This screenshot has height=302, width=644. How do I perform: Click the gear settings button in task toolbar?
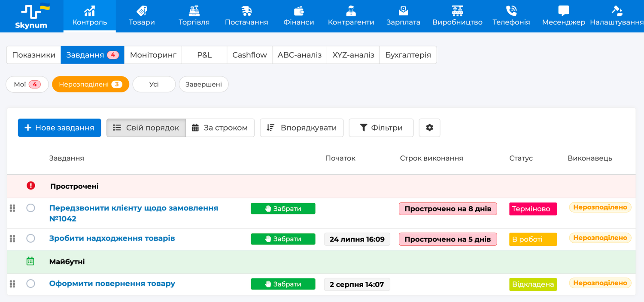point(429,128)
